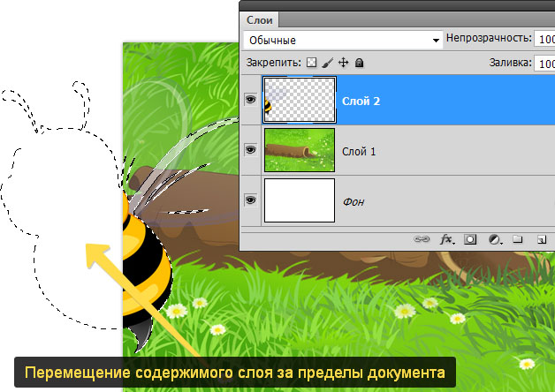Create new adjustment layer icon
The height and width of the screenshot is (392, 555).
[495, 239]
